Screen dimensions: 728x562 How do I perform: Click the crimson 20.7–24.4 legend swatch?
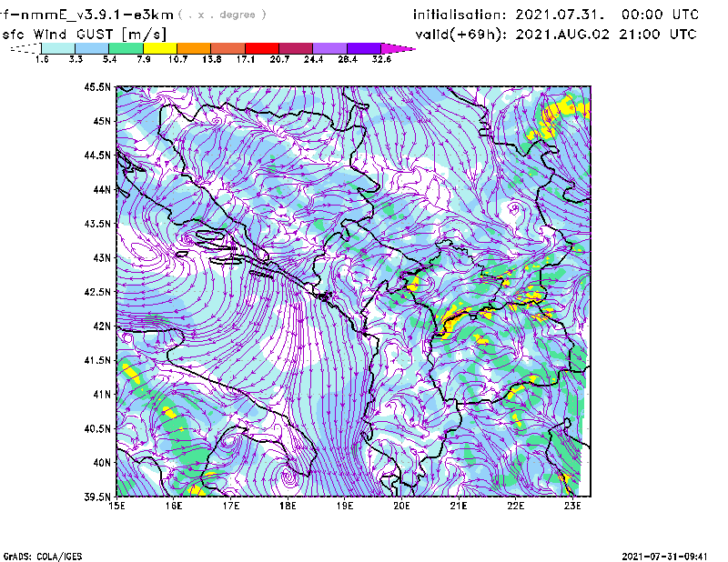pos(296,48)
